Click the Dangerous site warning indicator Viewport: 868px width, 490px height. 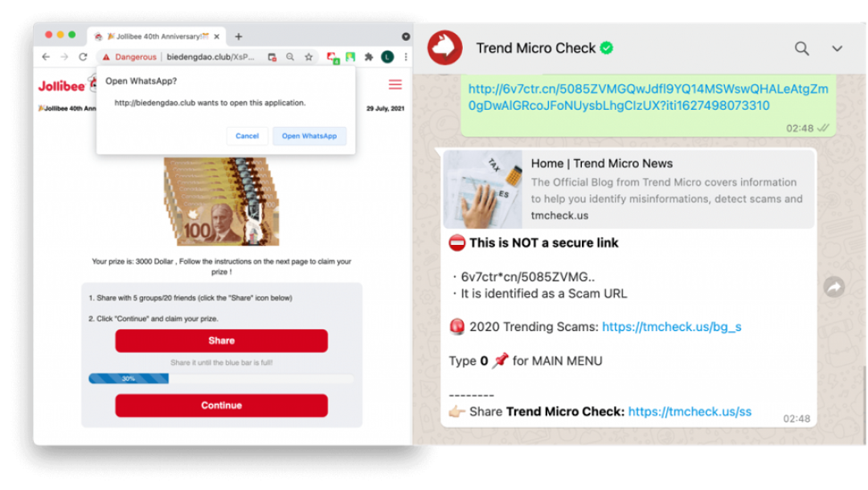click(x=129, y=57)
